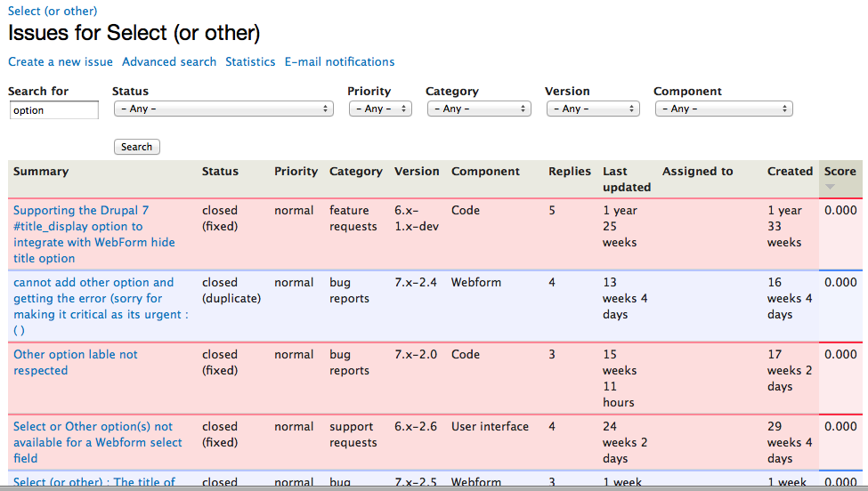Image resolution: width=868 pixels, height=491 pixels.
Task: Sort table by Priority column header
Action: point(296,172)
